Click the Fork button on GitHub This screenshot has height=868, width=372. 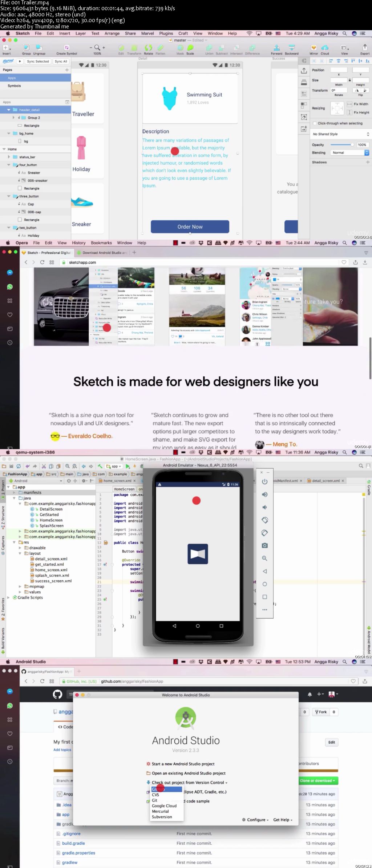click(321, 712)
